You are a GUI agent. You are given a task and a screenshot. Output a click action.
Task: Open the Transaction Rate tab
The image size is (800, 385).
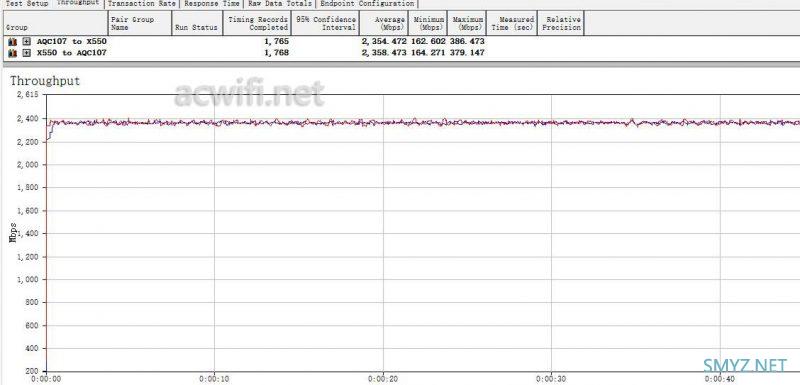click(x=141, y=4)
